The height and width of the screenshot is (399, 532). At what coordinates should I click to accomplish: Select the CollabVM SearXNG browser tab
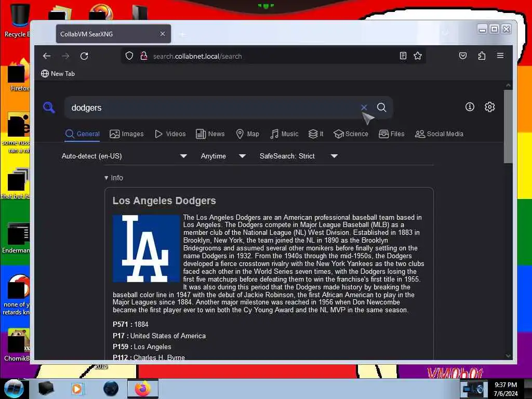pyautogui.click(x=113, y=34)
